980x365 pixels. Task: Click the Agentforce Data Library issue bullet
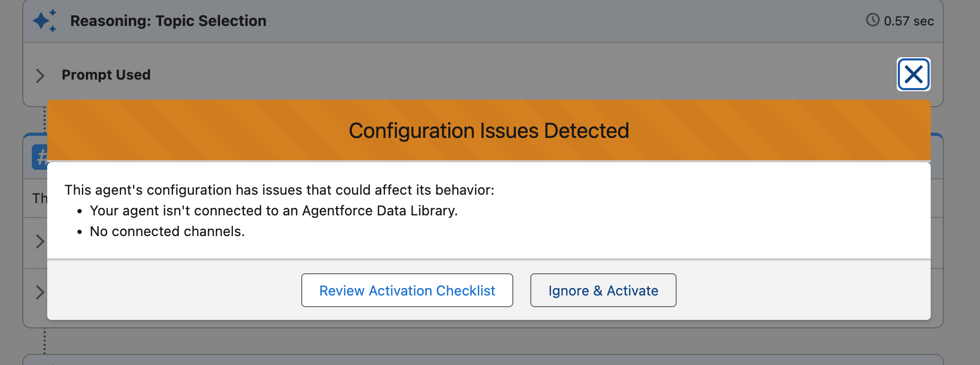click(274, 211)
